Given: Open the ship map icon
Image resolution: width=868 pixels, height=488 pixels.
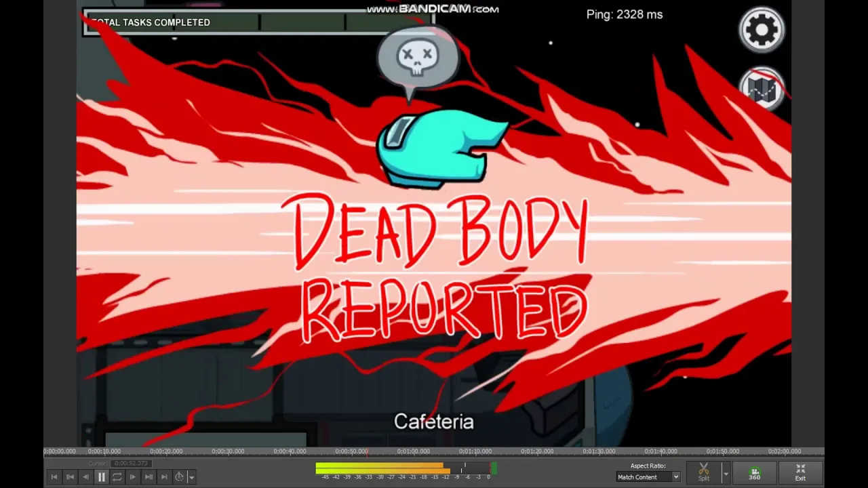Looking at the screenshot, I should 762,88.
